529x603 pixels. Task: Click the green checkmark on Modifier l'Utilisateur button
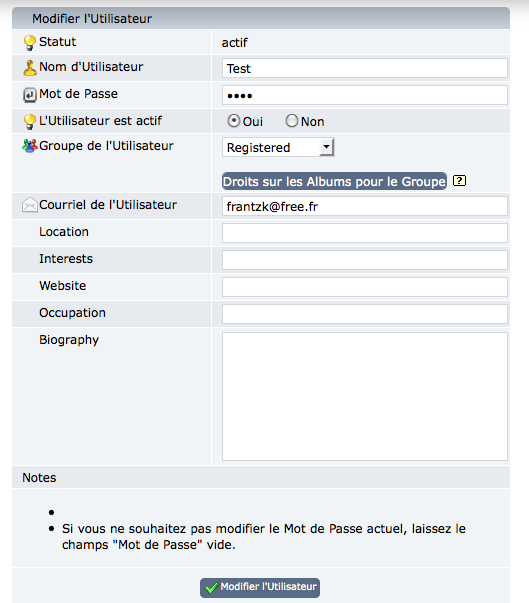[x=212, y=588]
